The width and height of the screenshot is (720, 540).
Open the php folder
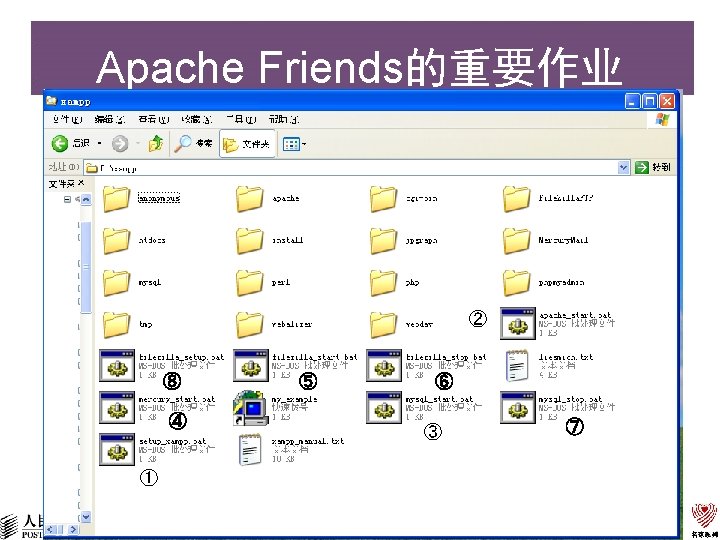(x=383, y=282)
